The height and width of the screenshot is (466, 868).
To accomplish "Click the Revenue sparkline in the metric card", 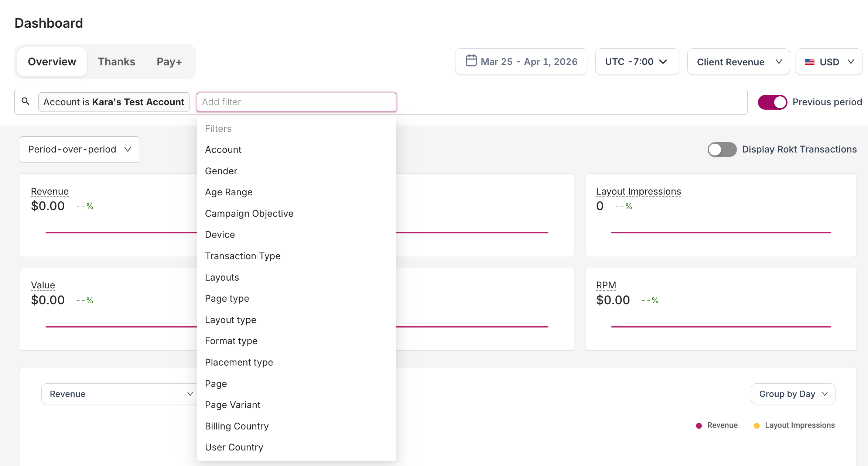I will click(x=121, y=232).
